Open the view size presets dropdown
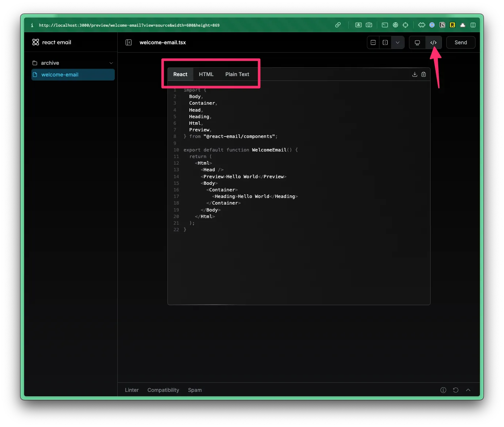 [x=398, y=42]
